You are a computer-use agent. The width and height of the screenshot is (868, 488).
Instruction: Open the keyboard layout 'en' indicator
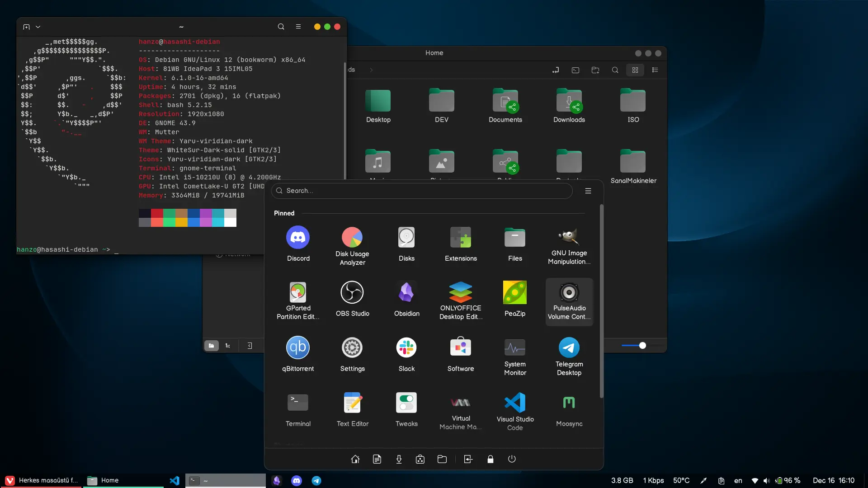(738, 480)
